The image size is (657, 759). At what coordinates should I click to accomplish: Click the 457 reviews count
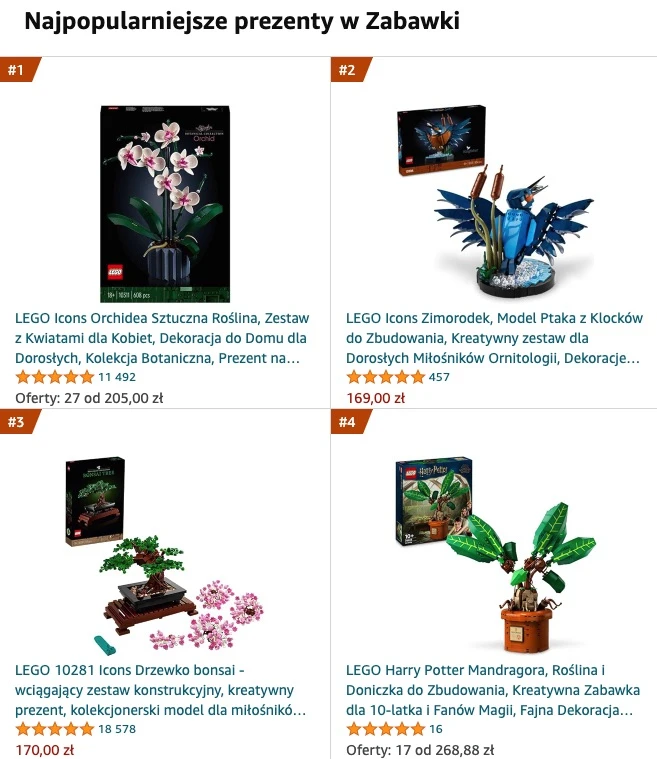click(x=439, y=377)
